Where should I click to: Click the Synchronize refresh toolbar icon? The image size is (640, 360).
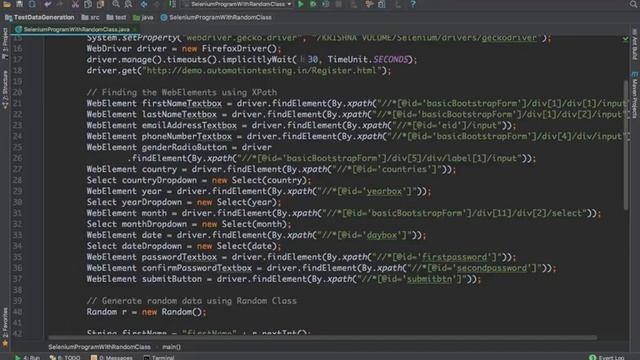click(32, 4)
